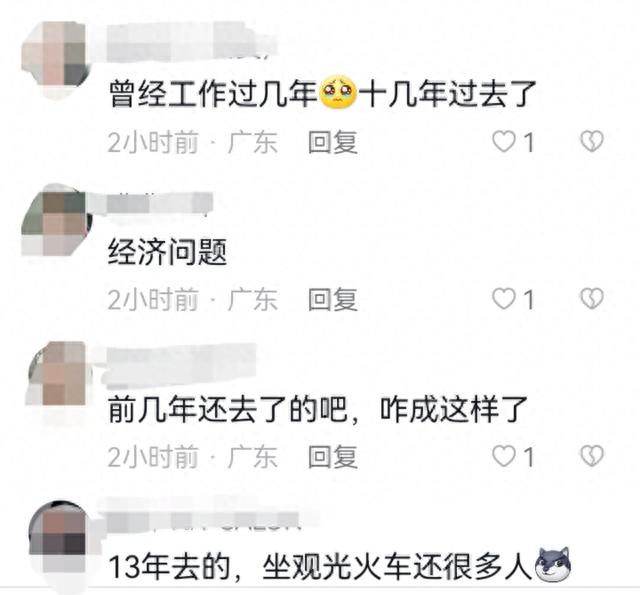Tap the crying emoji in the first comment
Screen dimensions: 640x595
(338, 92)
